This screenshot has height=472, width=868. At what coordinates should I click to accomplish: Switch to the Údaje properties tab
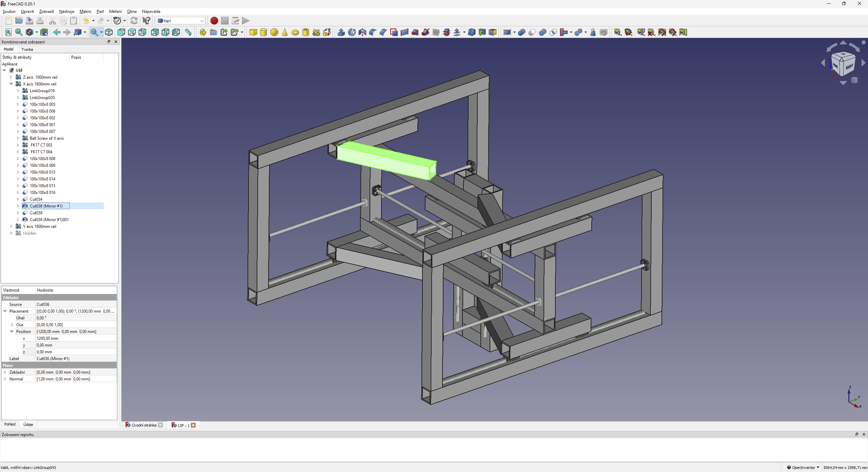[28, 424]
